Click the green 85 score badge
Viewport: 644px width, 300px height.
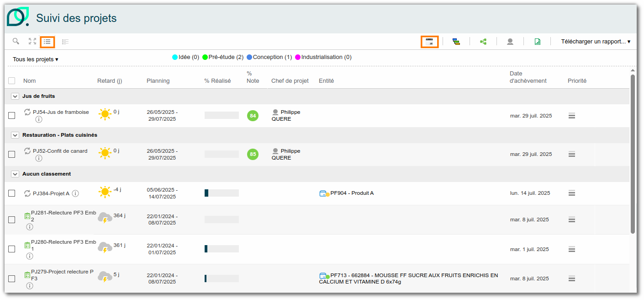(253, 154)
